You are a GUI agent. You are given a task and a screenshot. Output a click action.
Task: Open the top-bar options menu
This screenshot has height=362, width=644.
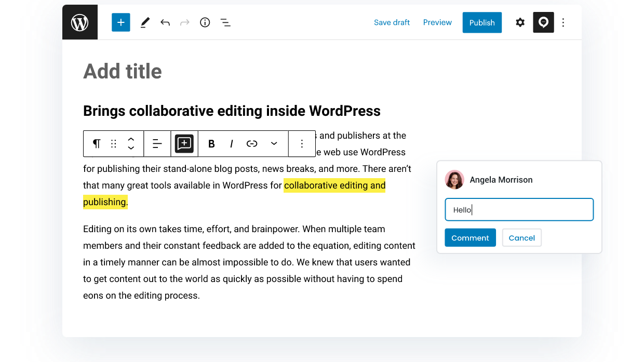tap(563, 22)
